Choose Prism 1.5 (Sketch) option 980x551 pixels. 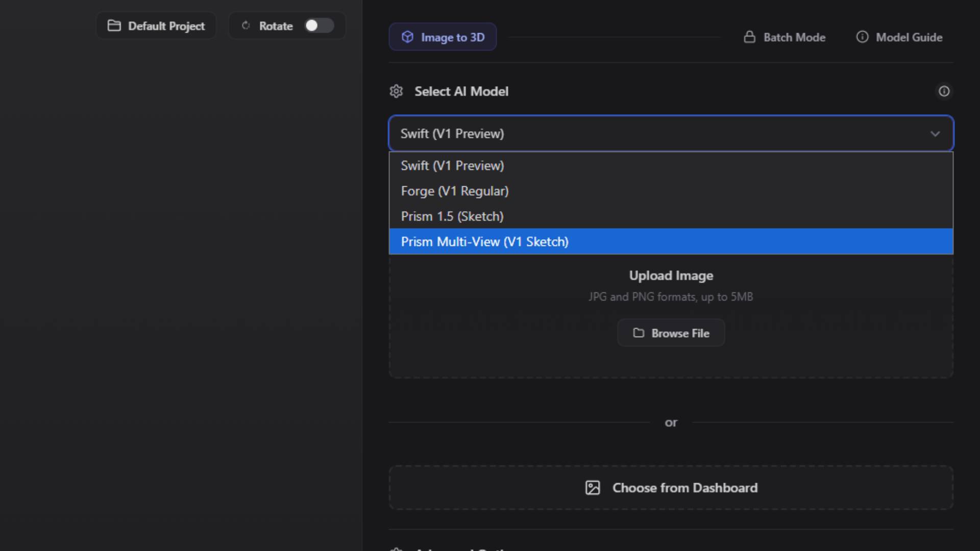pos(671,216)
